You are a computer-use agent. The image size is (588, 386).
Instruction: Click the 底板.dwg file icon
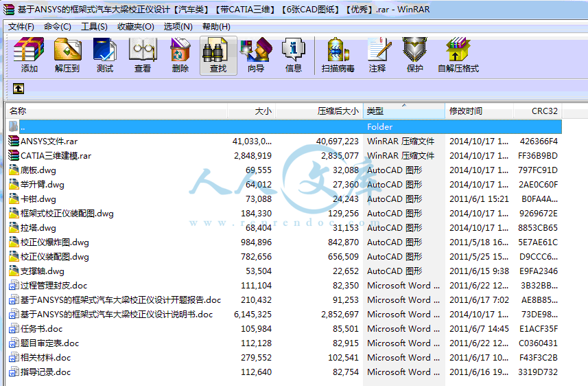[14, 170]
